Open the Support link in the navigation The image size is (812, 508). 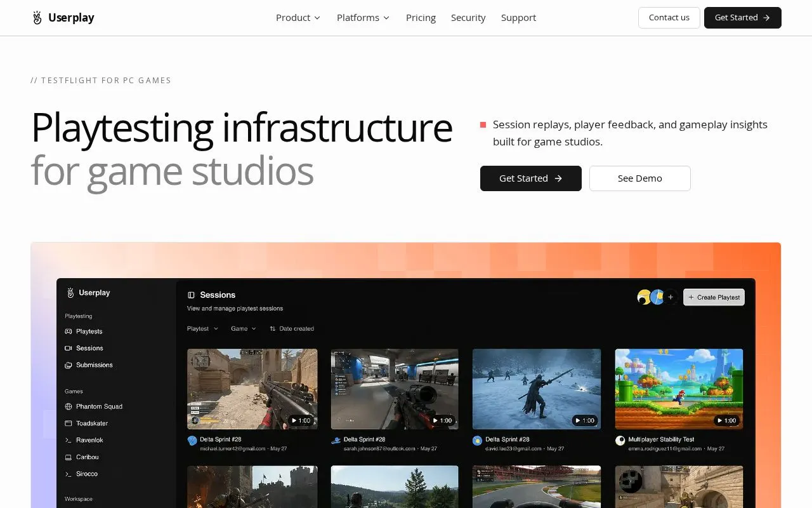[518, 18]
